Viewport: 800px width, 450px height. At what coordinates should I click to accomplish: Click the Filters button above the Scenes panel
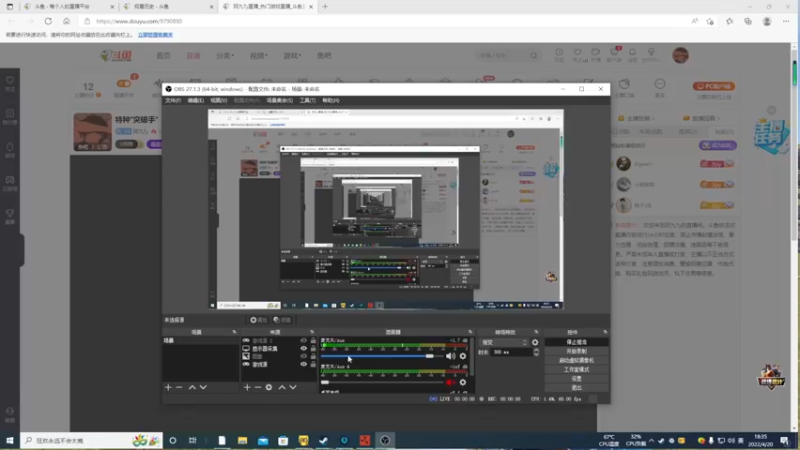(x=282, y=320)
